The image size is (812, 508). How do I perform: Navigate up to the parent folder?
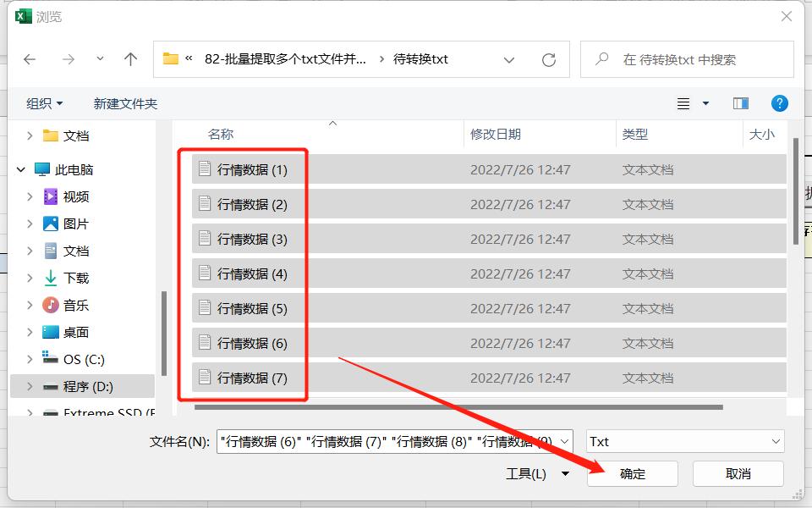(131, 59)
